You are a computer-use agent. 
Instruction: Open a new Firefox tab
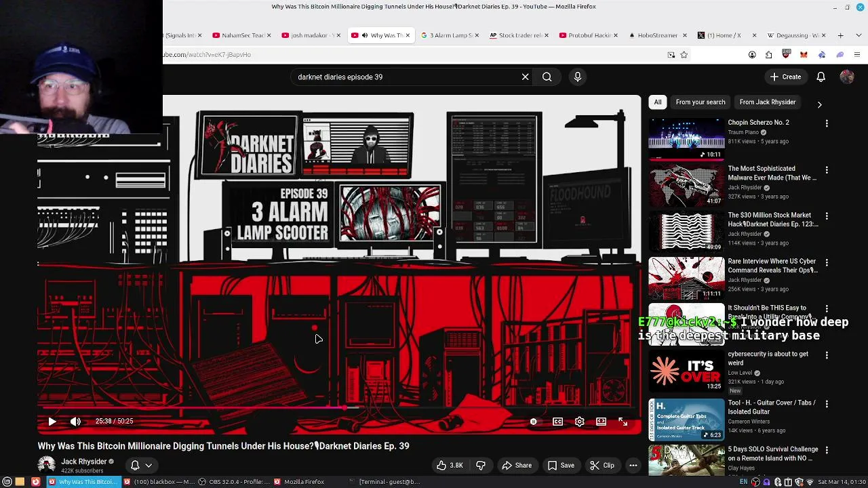pos(840,35)
